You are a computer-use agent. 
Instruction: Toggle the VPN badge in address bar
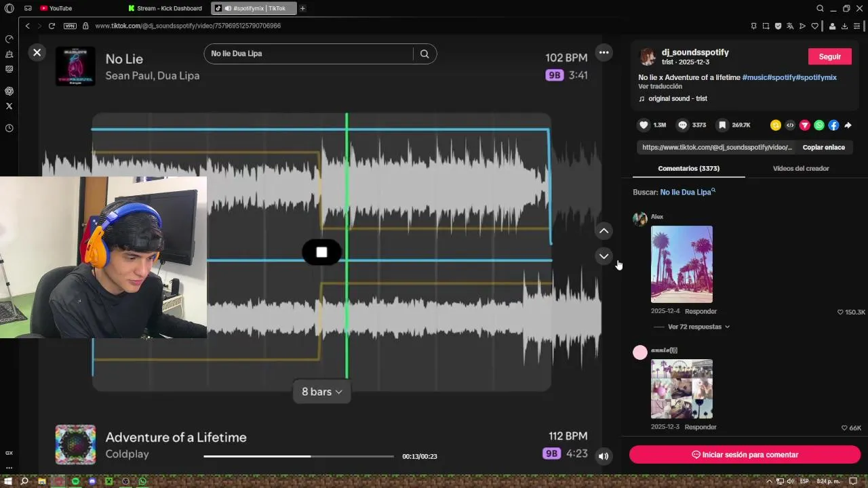[x=70, y=26]
